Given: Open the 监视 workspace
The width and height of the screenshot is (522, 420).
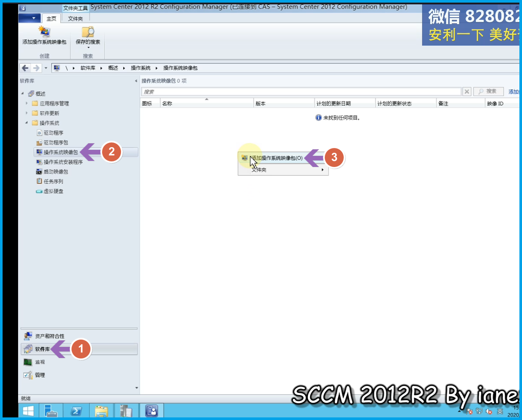Looking at the screenshot, I should (x=79, y=362).
